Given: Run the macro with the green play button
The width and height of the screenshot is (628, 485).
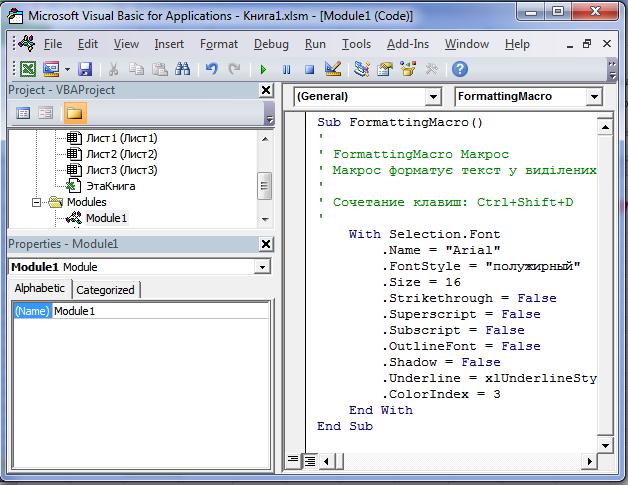Looking at the screenshot, I should [263, 70].
